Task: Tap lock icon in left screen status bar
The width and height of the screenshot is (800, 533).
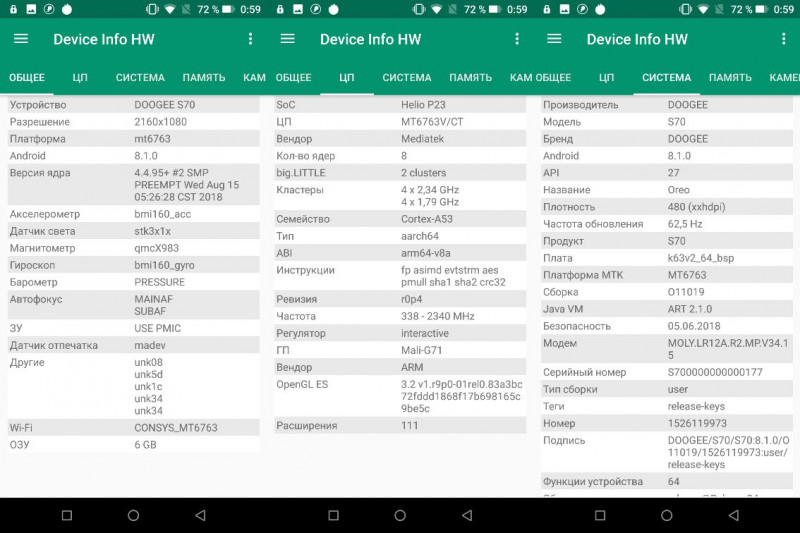Action: click(x=13, y=9)
